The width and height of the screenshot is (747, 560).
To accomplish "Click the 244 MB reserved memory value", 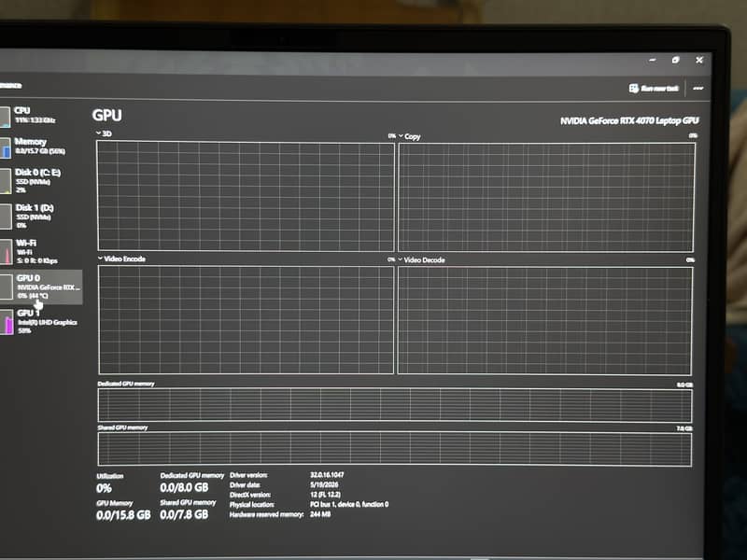I will click(320, 514).
